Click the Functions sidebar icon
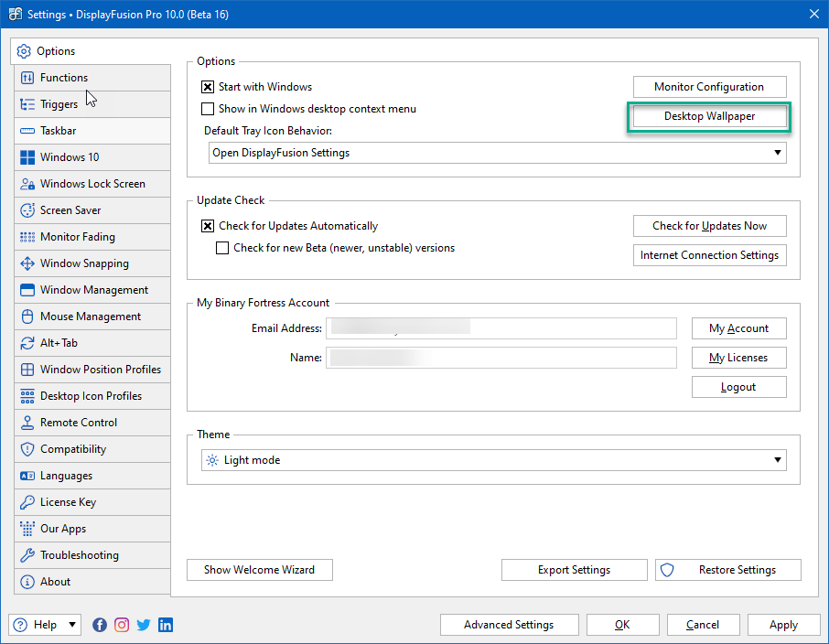 (27, 78)
